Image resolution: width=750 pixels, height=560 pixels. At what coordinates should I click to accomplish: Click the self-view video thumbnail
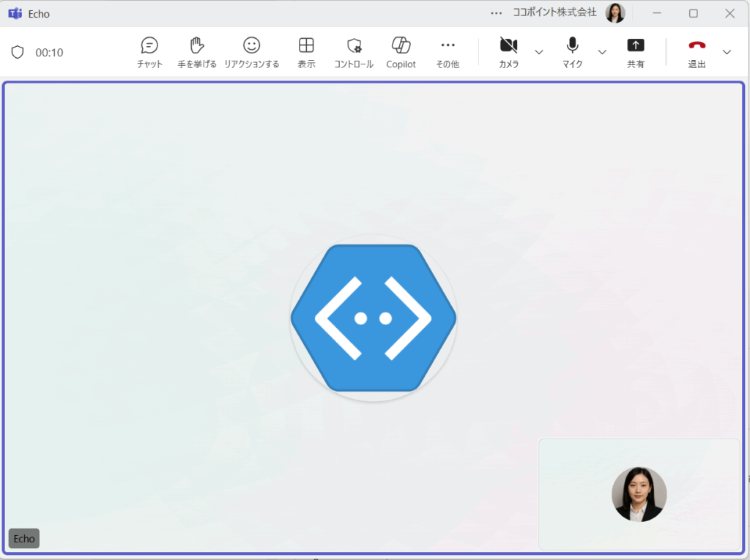tap(639, 494)
